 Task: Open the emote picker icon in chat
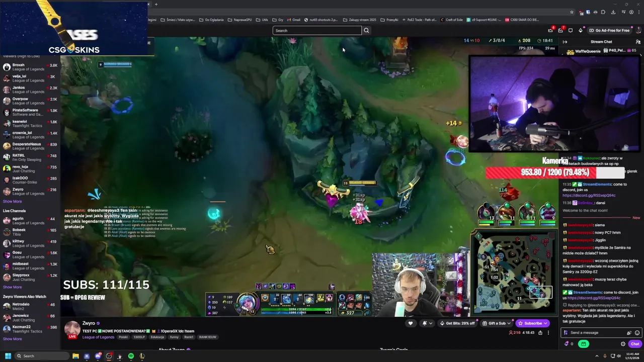click(x=637, y=333)
